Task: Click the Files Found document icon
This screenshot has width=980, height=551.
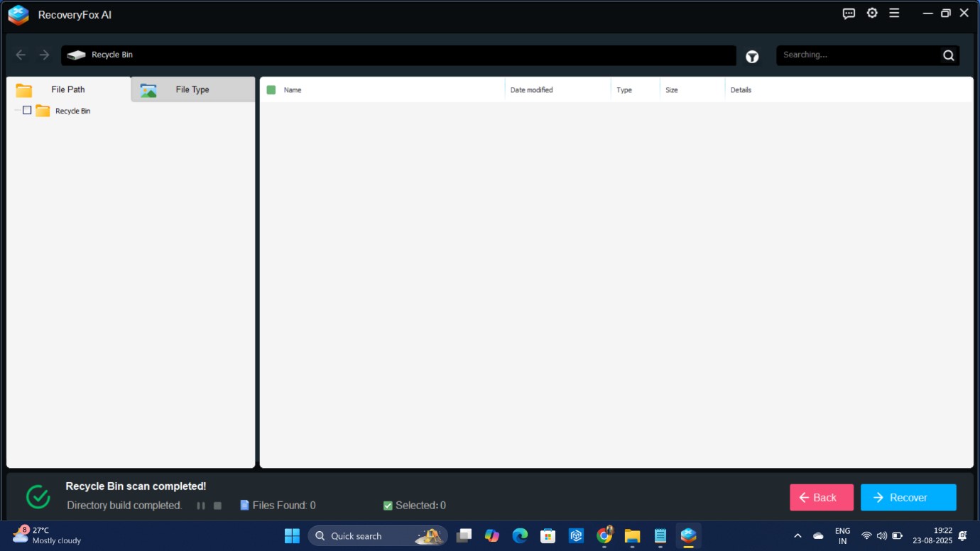Action: click(x=244, y=506)
